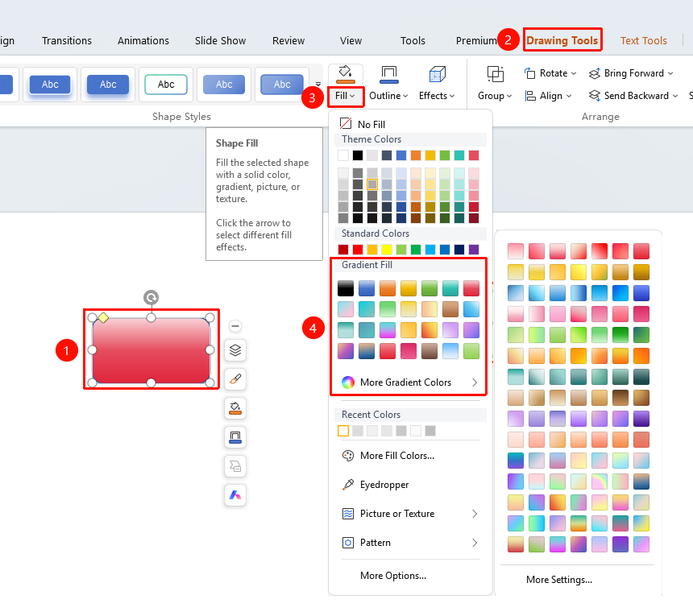Open the Picture or Texture submenu
Screen dimensions: 693x616
(410, 514)
